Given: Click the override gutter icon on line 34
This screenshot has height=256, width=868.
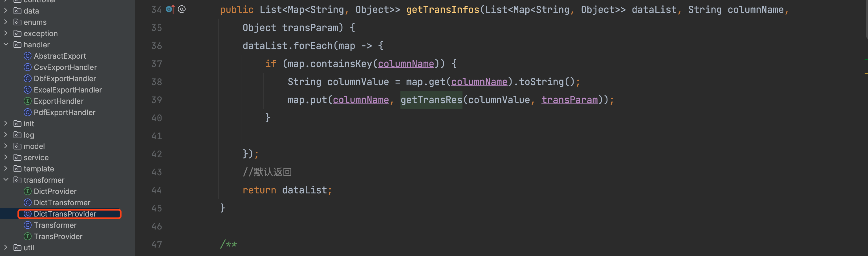Looking at the screenshot, I should pyautogui.click(x=170, y=9).
